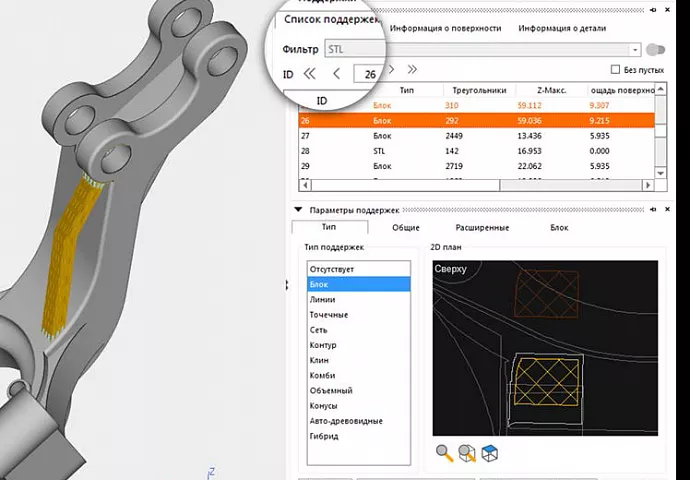
Task: Click the table's scroll down arrow
Action: pyautogui.click(x=661, y=173)
